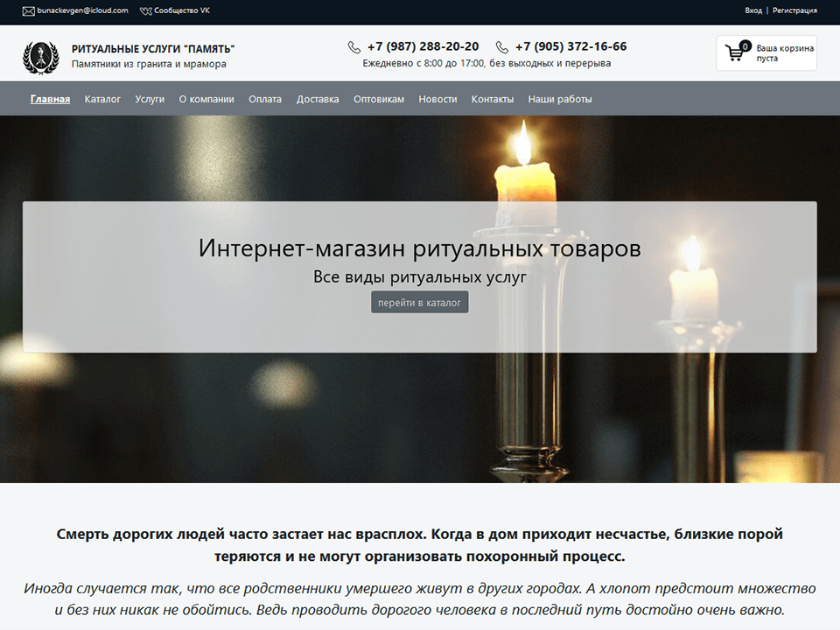Open the Новости menu item
This screenshot has width=840, height=630.
[x=437, y=99]
